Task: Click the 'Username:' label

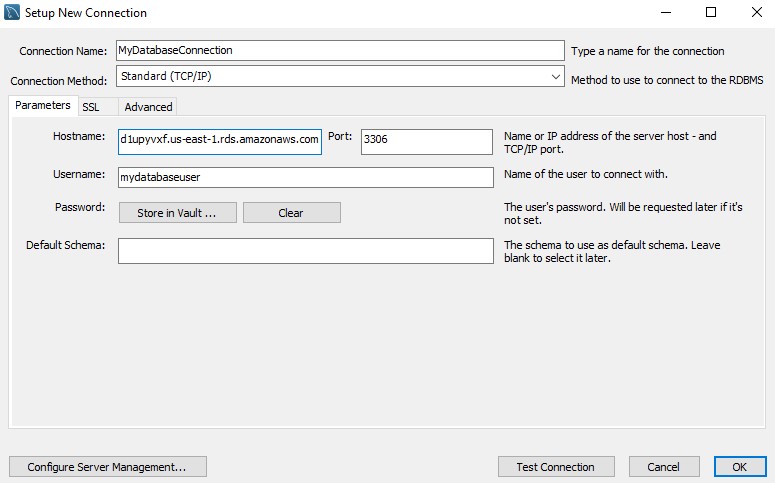Action: pos(79,174)
